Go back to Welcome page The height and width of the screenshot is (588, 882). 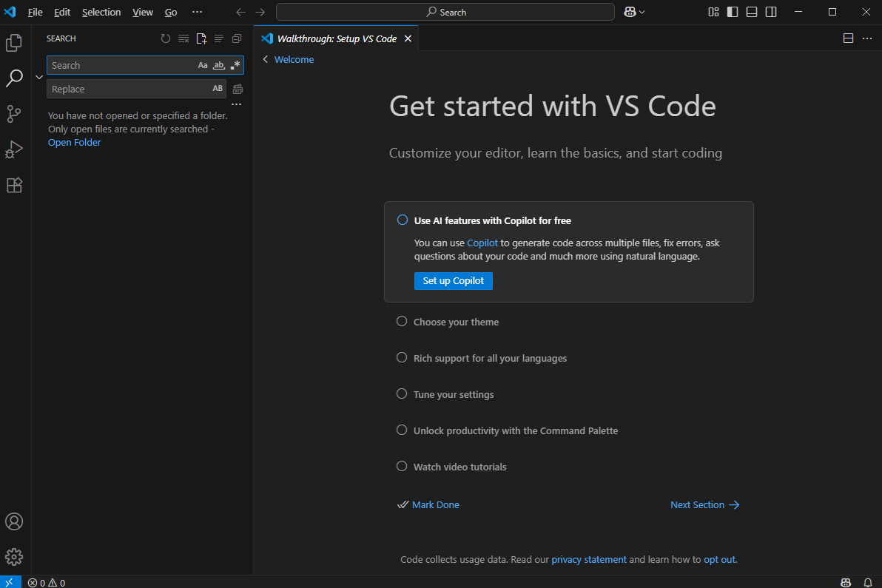click(294, 60)
